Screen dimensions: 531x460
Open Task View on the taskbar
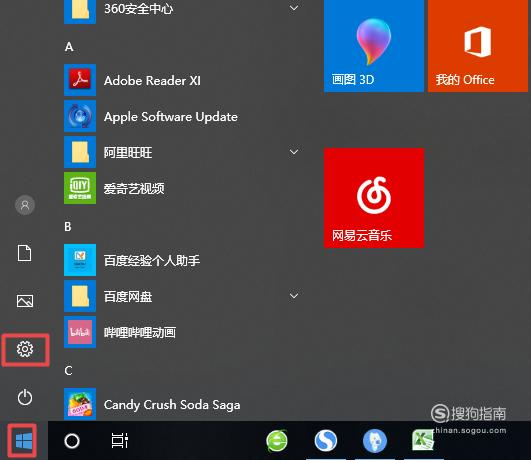120,440
